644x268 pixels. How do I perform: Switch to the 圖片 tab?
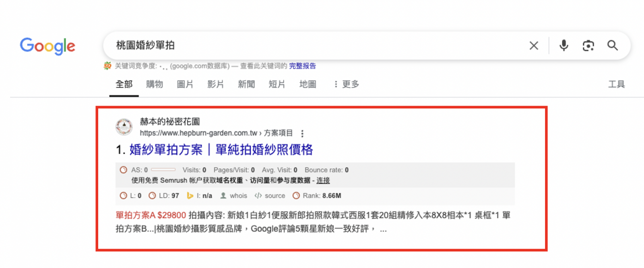tap(185, 84)
